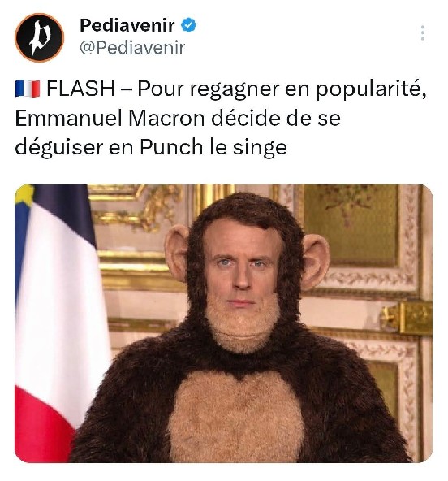Click the tricolor flag inside the photo
The image size is (448, 481).
point(58,322)
